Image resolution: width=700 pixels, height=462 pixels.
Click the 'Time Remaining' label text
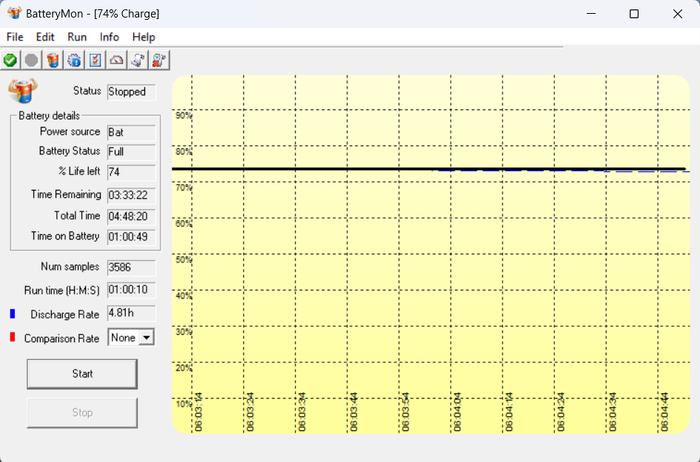pyautogui.click(x=66, y=195)
